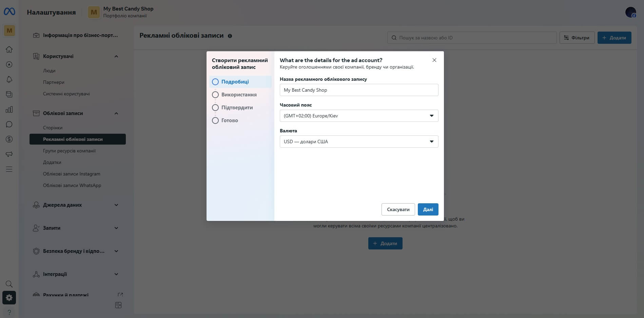Open the megaphone ads icon
The height and width of the screenshot is (318, 644).
coord(9,154)
